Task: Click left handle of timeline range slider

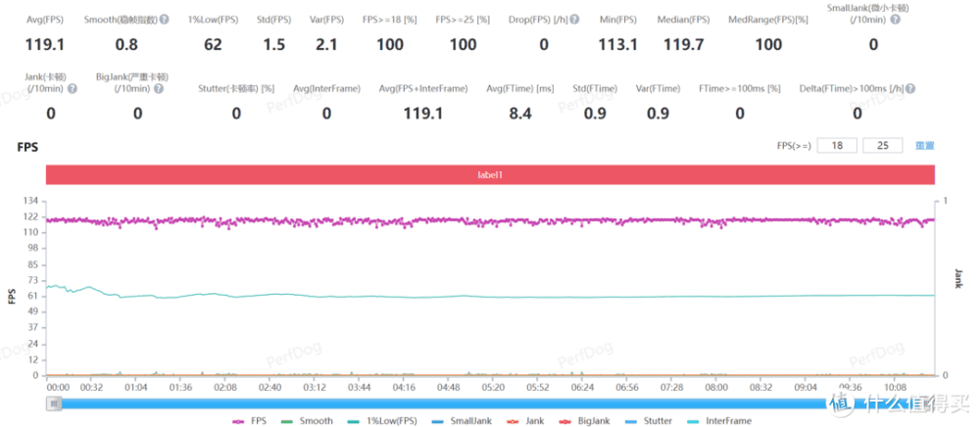Action: pos(55,403)
